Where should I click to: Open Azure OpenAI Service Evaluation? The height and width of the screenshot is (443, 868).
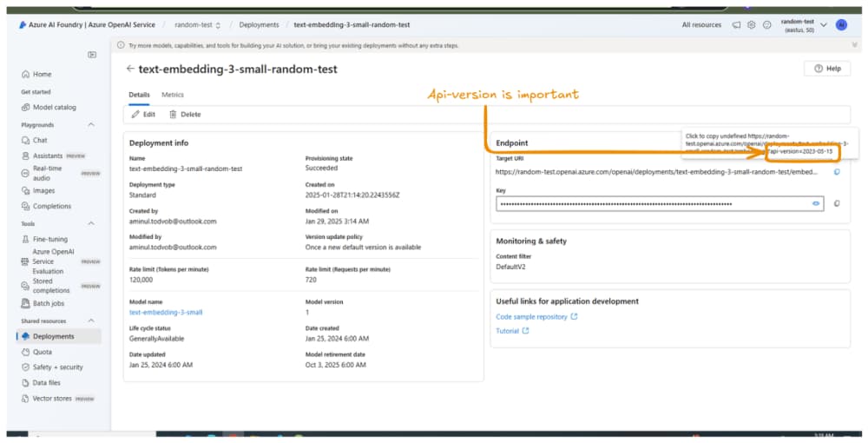(x=60, y=261)
